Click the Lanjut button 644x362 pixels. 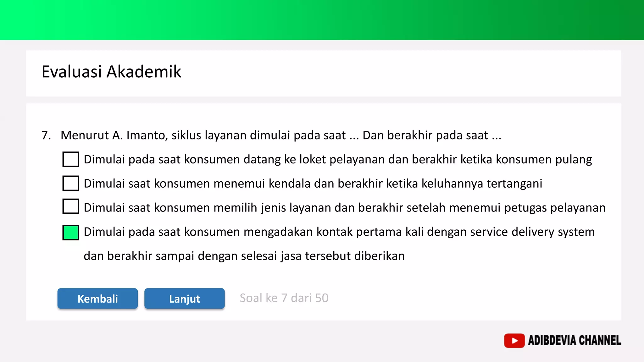click(x=184, y=299)
